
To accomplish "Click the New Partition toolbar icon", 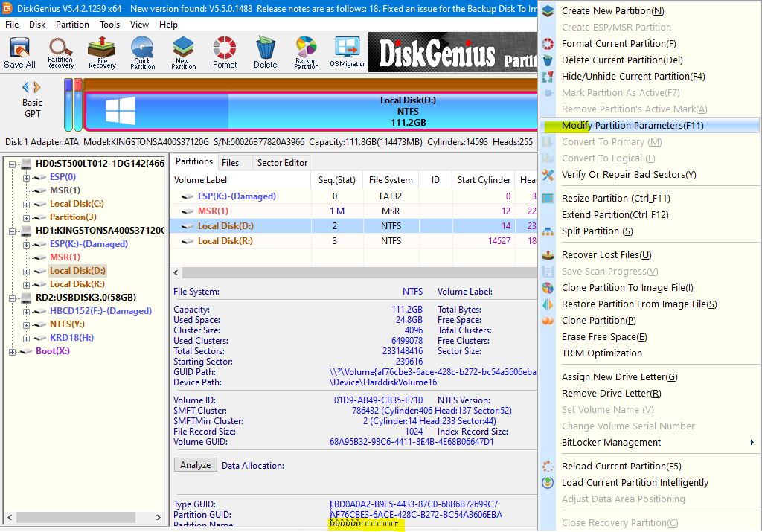I will 183,52.
